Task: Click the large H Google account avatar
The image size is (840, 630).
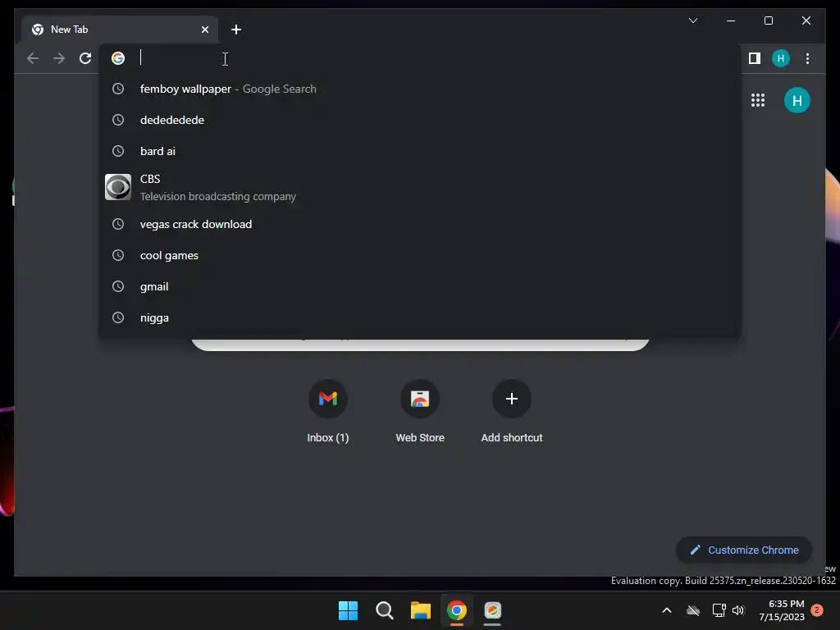Action: pos(797,100)
